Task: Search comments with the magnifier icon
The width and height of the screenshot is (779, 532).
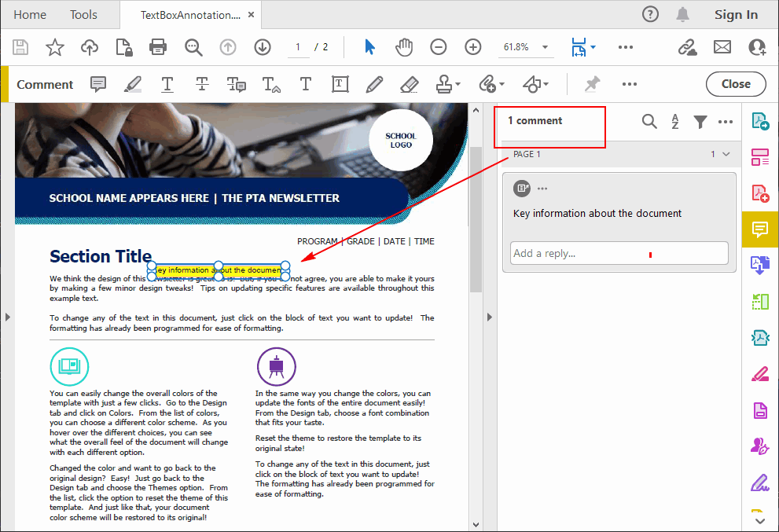Action: coord(649,122)
